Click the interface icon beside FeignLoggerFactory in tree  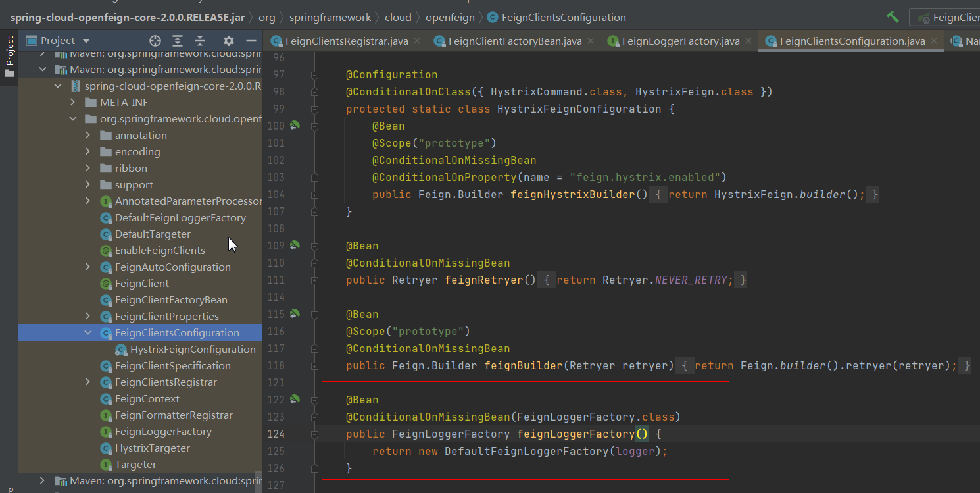tap(105, 432)
